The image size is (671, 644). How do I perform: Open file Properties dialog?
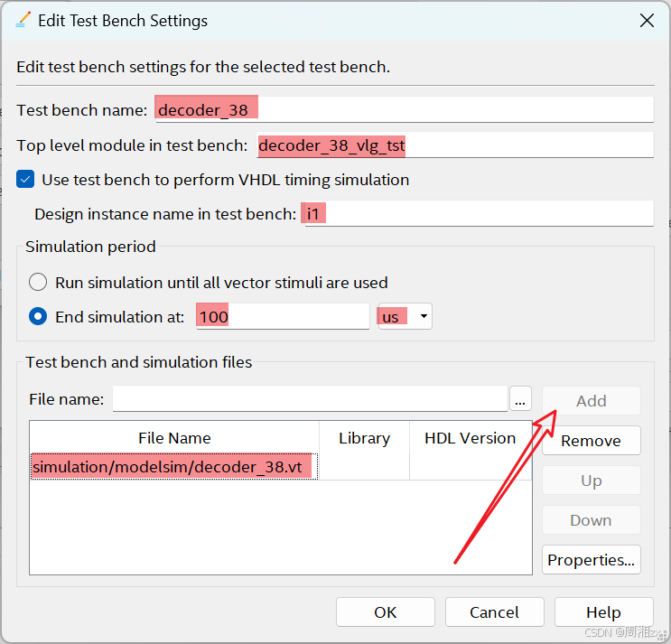click(591, 560)
